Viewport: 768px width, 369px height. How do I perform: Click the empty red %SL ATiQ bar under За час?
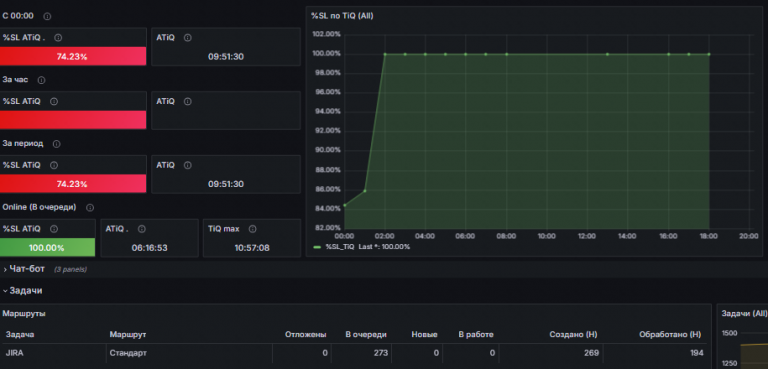point(73,120)
